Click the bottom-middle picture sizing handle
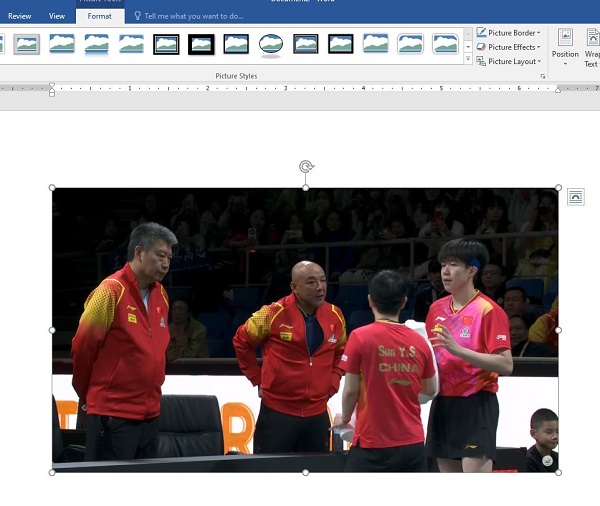The image size is (600, 506). 305,473
